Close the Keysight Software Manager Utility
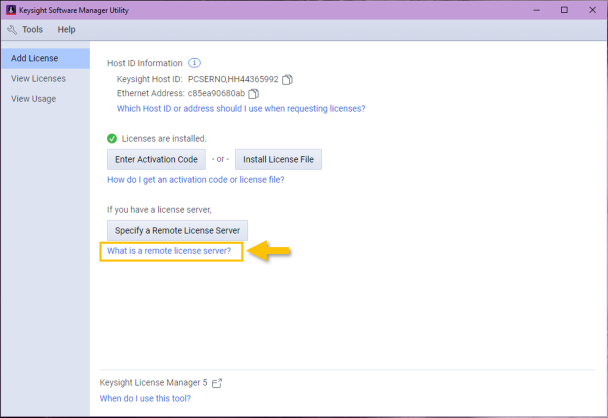 592,10
